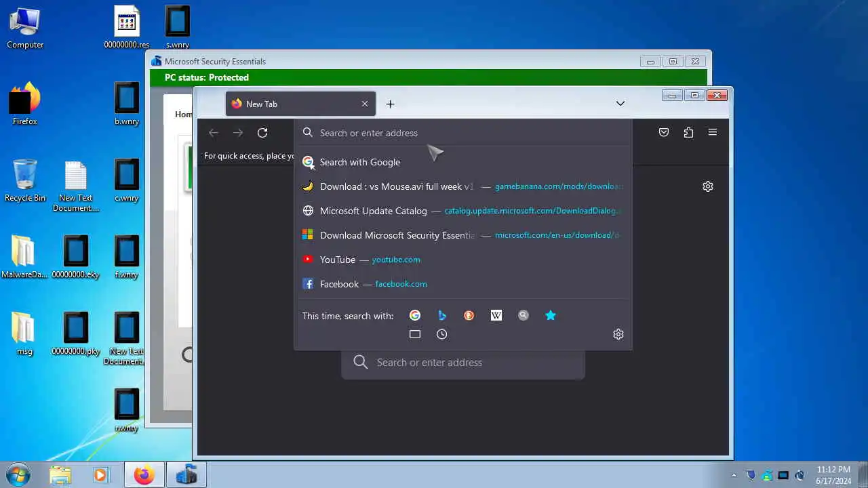Search this time with Wikipedia icon

point(496,315)
